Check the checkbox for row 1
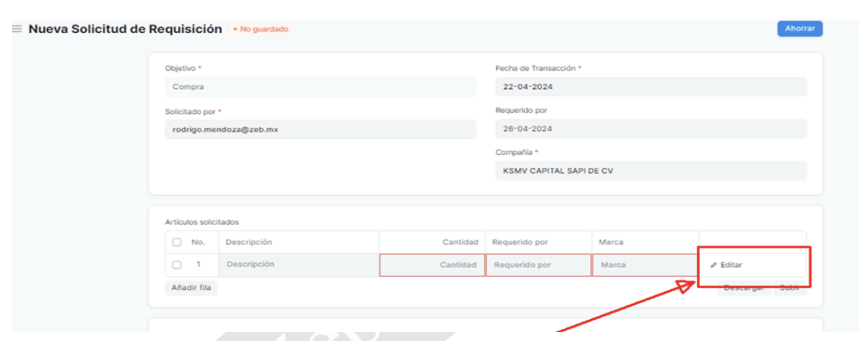Viewport: 868px width, 341px height. pos(176,265)
